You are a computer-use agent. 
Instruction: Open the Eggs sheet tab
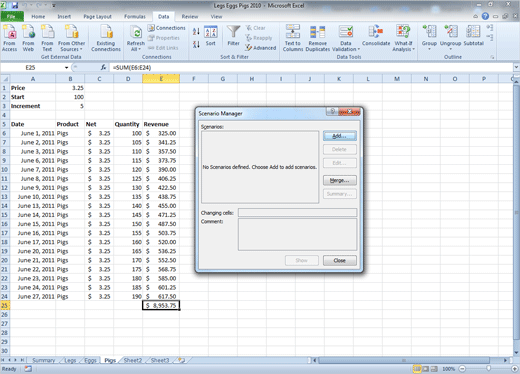(x=90, y=360)
